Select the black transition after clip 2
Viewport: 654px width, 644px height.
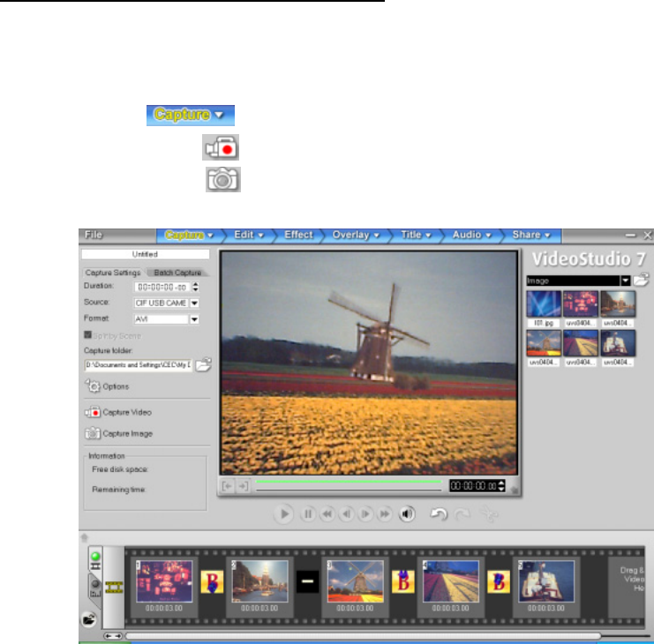click(x=307, y=582)
